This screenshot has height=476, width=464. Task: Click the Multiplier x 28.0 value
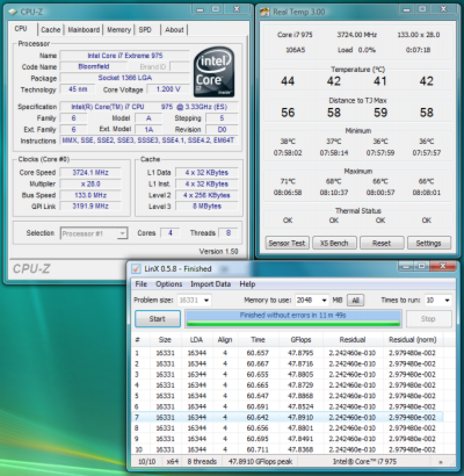click(91, 184)
